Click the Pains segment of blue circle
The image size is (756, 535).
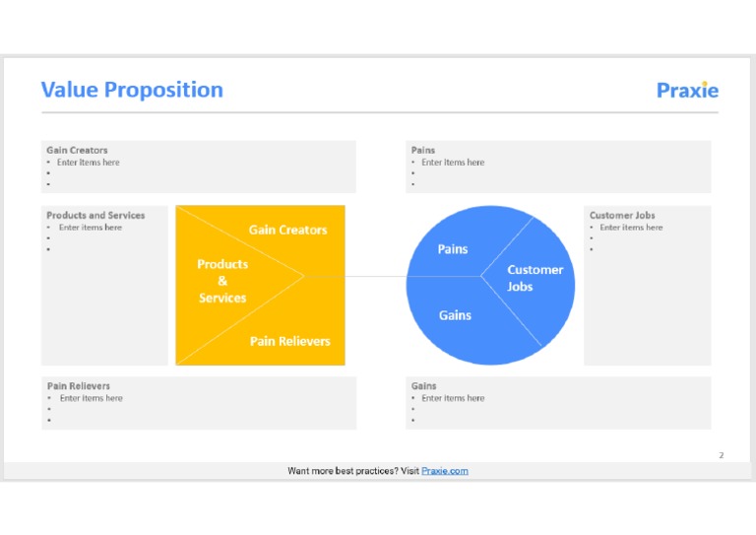pyautogui.click(x=453, y=249)
